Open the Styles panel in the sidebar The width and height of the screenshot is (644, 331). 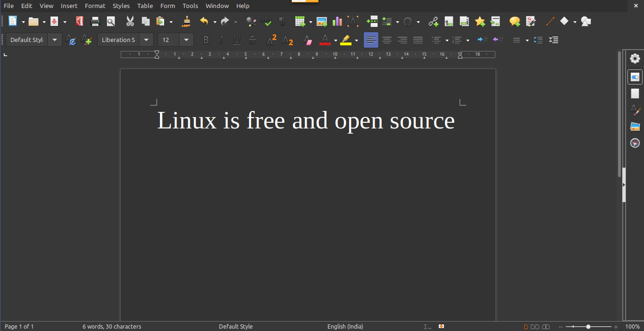pos(635,110)
